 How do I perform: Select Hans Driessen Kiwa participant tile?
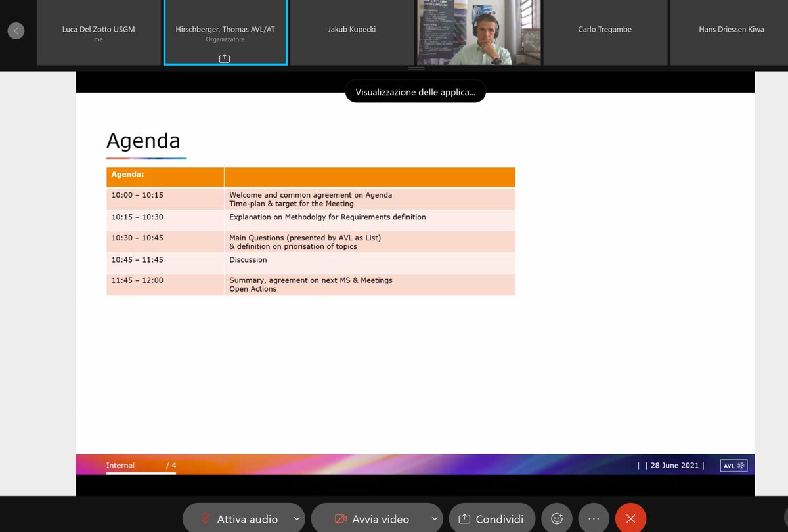pos(729,33)
